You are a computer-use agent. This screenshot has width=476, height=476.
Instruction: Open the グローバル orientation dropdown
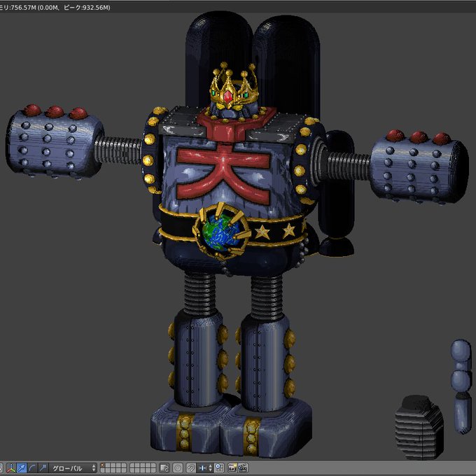(x=73, y=468)
